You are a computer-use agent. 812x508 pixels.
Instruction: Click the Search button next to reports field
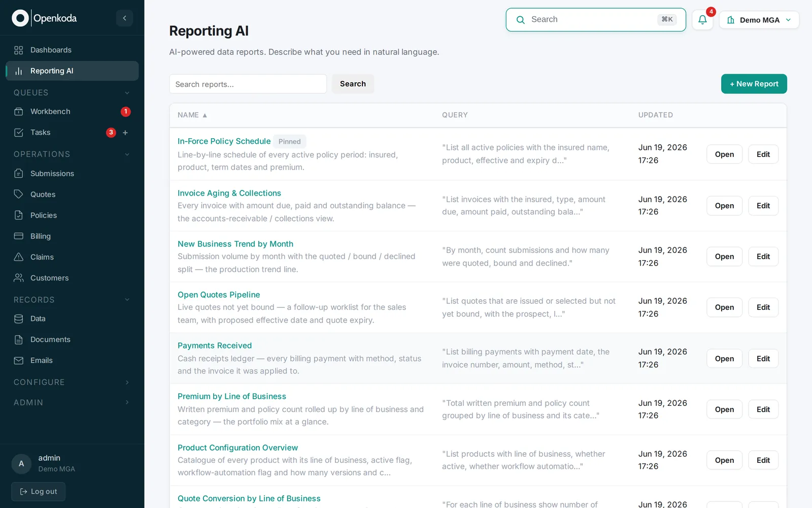[x=353, y=84]
